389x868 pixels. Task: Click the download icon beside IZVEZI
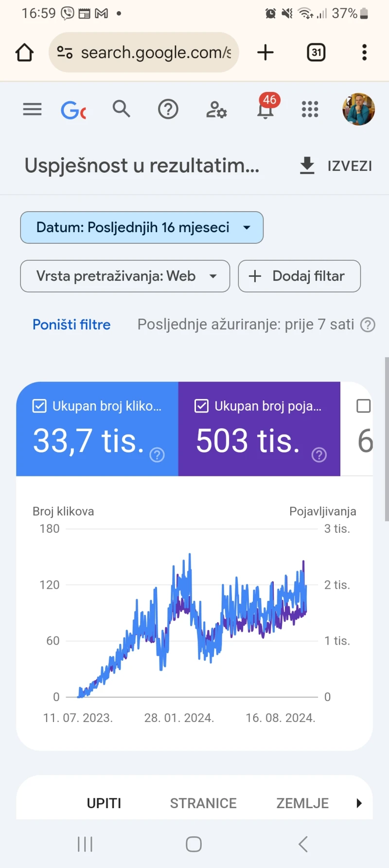click(306, 165)
